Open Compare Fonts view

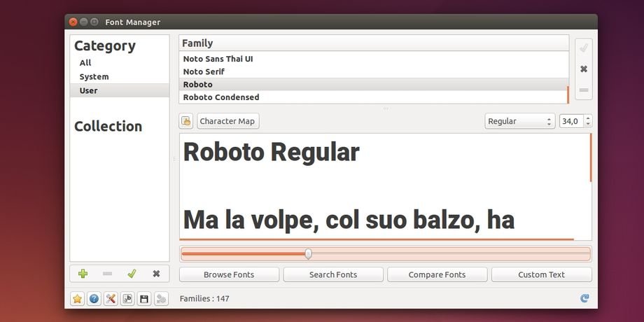tap(437, 275)
